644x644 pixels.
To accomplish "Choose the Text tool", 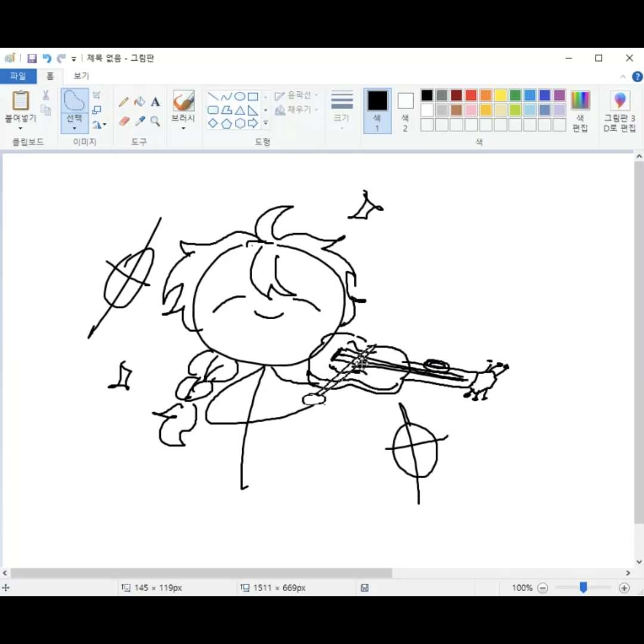I will click(155, 102).
